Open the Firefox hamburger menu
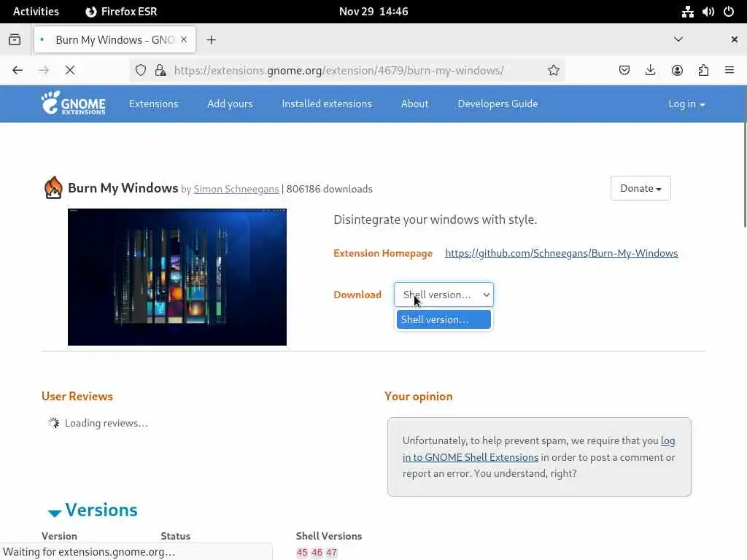Screen dimensions: 747x560 click(729, 71)
